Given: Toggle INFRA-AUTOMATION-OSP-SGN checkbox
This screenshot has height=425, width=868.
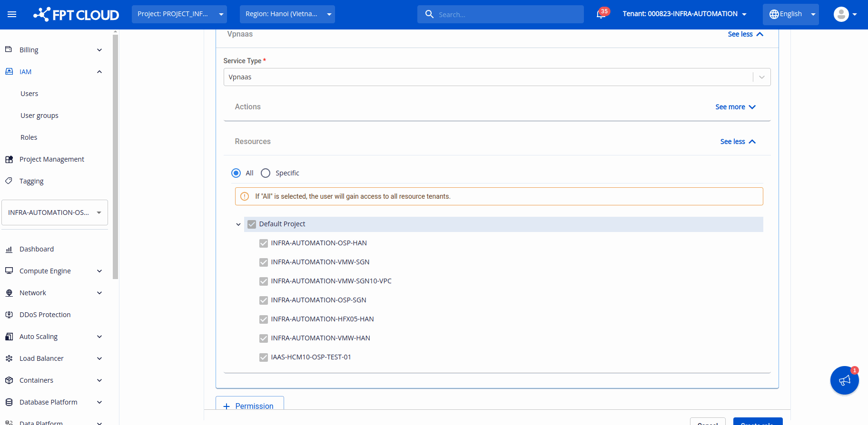Looking at the screenshot, I should (x=264, y=300).
